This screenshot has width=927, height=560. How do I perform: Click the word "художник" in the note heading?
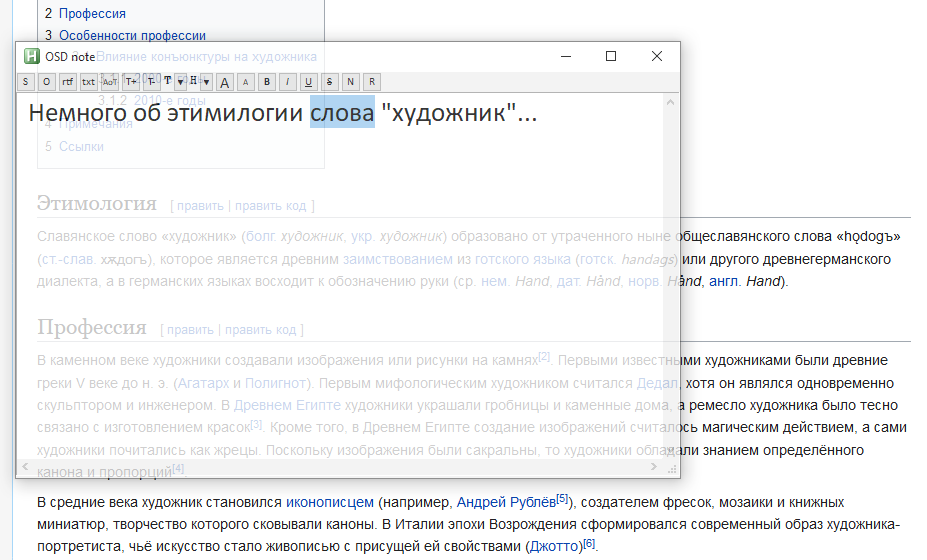coord(449,112)
